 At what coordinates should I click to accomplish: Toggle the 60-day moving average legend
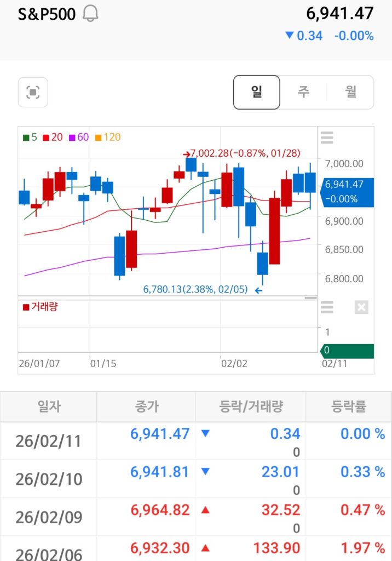(79, 137)
